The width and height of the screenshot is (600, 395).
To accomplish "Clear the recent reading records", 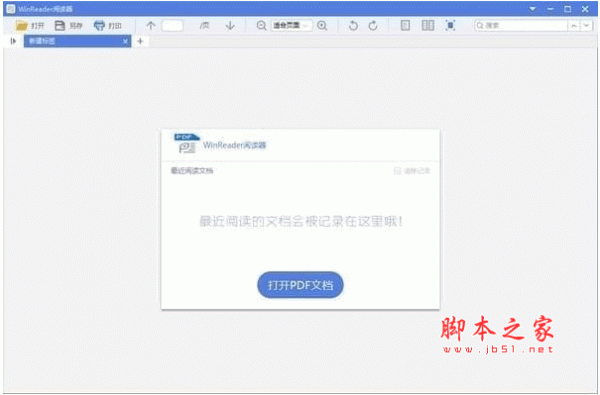I will pyautogui.click(x=412, y=171).
